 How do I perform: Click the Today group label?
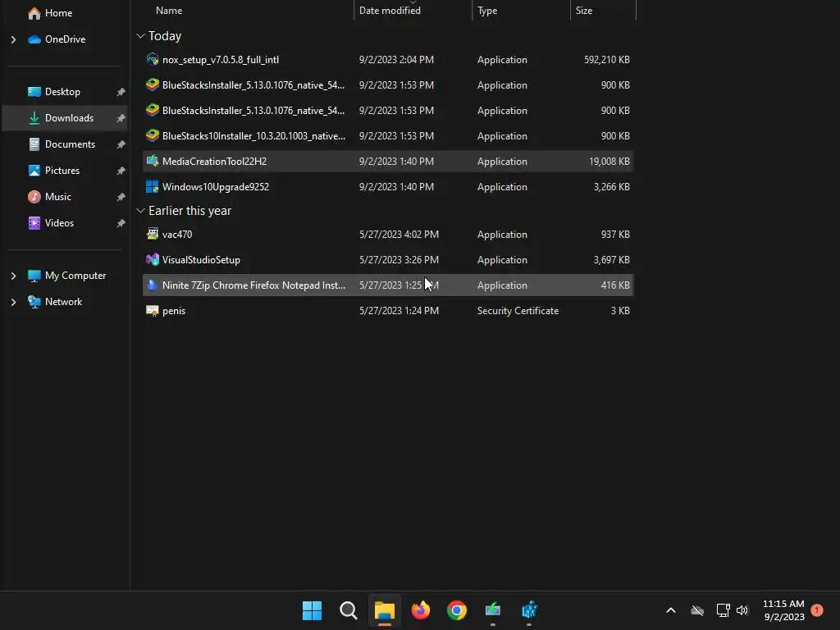[x=164, y=36]
